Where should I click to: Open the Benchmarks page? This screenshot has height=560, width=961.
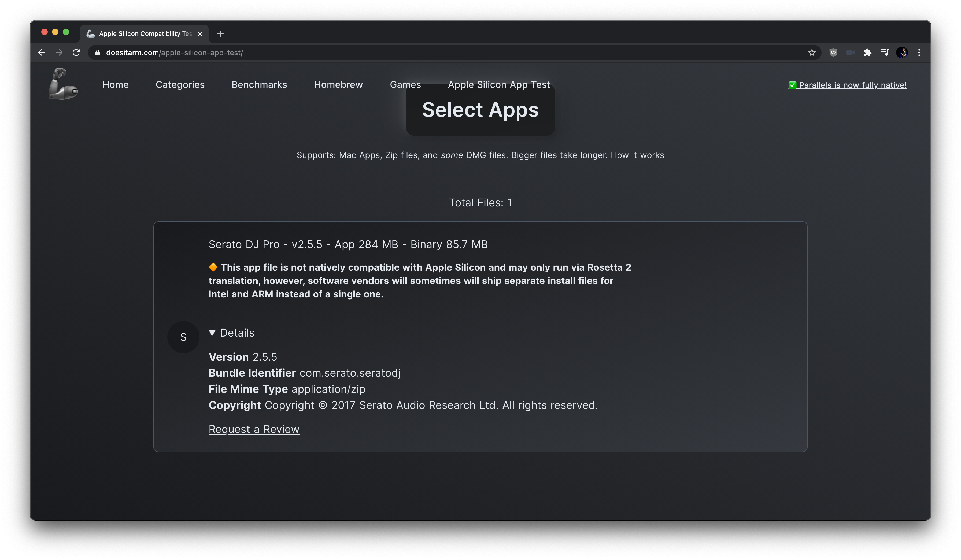point(259,85)
